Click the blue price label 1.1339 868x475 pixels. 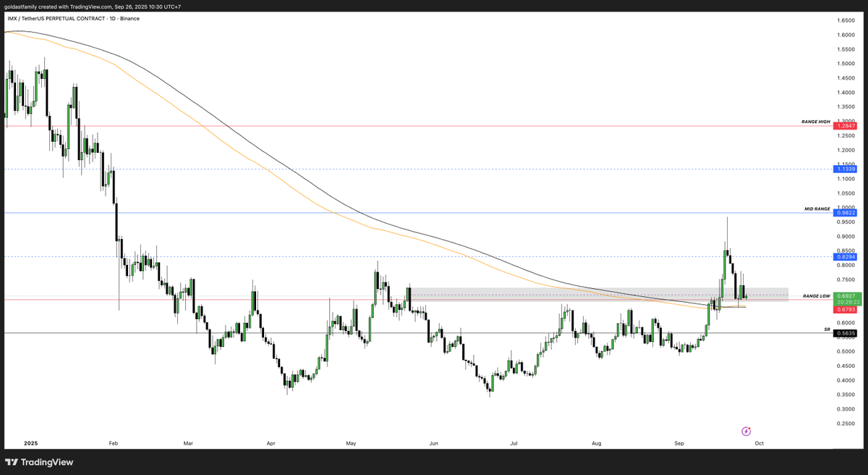tap(845, 168)
